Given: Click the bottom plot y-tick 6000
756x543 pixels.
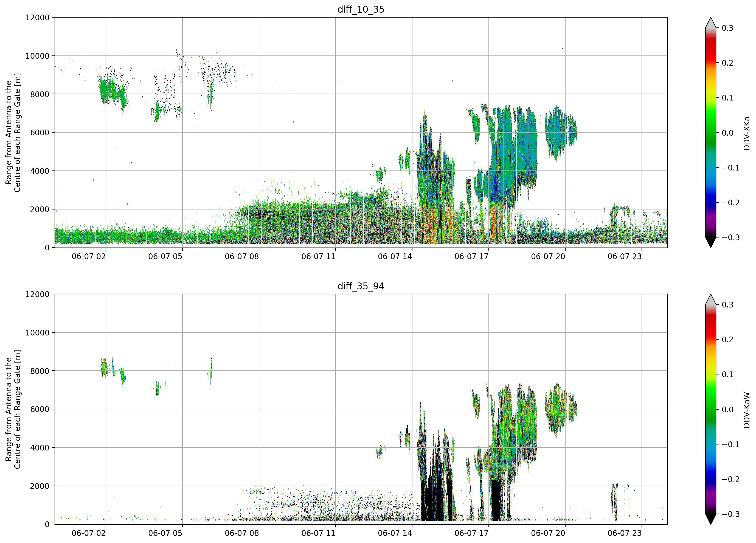Looking at the screenshot, I should coord(40,410).
